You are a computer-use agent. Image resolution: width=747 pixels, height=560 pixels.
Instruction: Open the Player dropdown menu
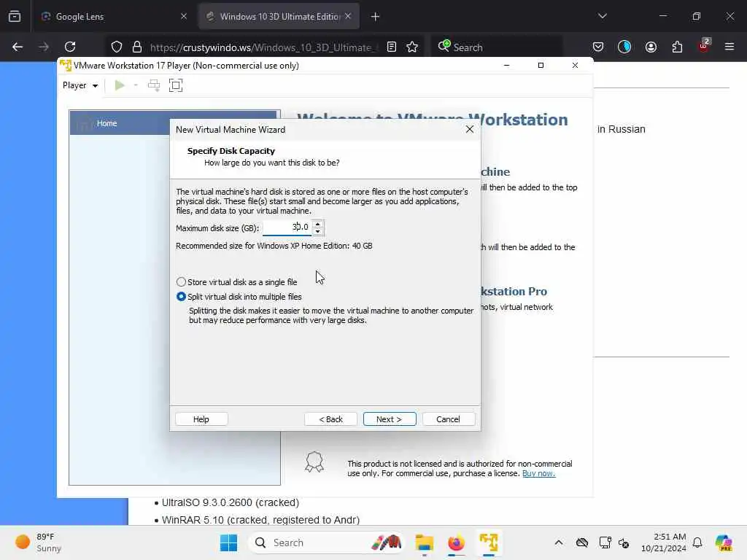pos(80,85)
